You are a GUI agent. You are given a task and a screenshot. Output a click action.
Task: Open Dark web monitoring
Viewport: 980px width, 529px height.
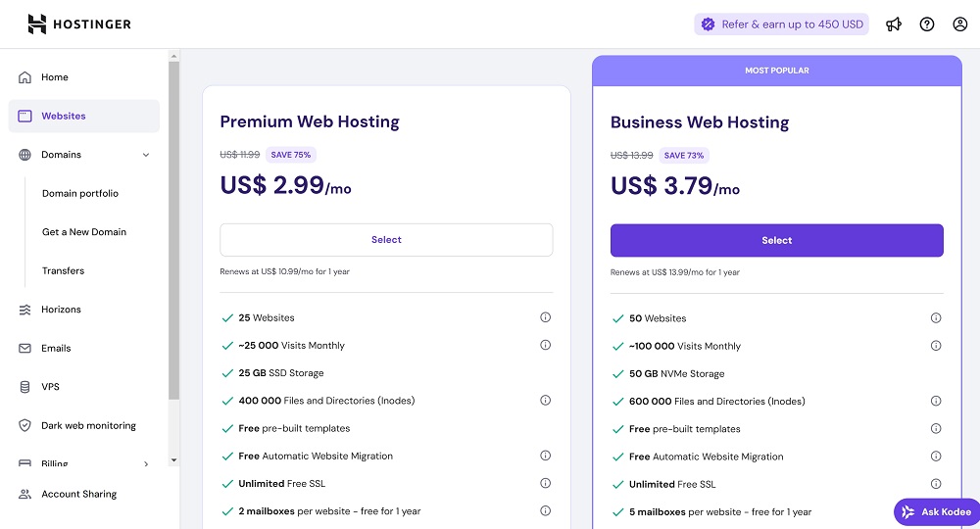pos(88,426)
